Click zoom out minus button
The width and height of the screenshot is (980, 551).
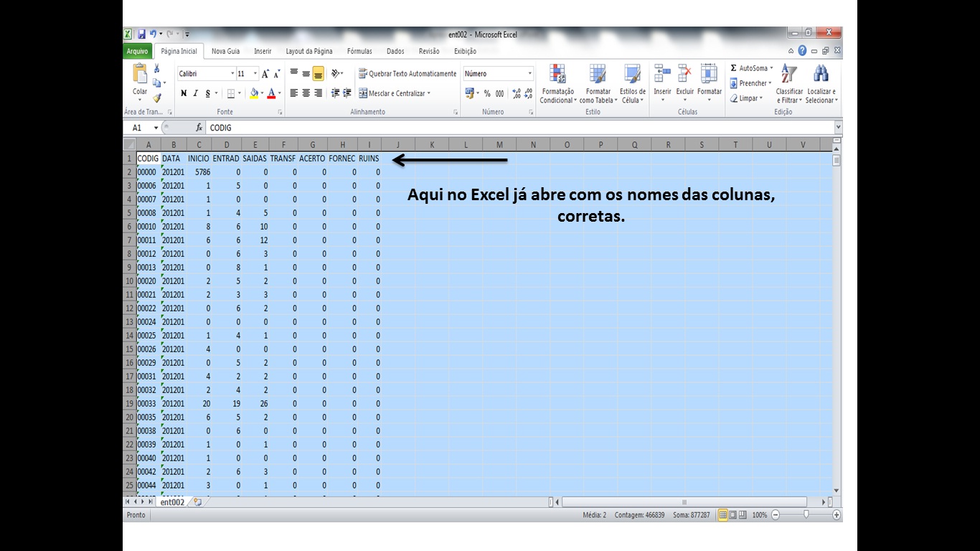click(x=776, y=515)
